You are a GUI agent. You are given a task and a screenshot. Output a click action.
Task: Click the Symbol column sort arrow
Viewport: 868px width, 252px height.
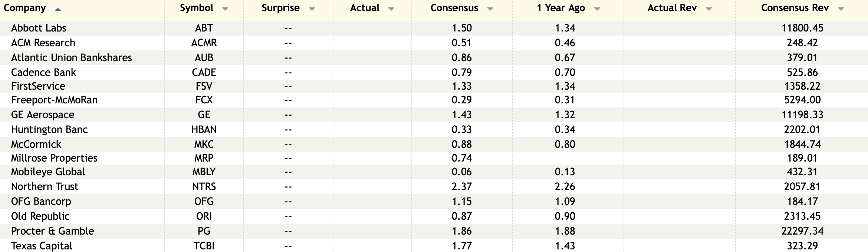(x=225, y=9)
